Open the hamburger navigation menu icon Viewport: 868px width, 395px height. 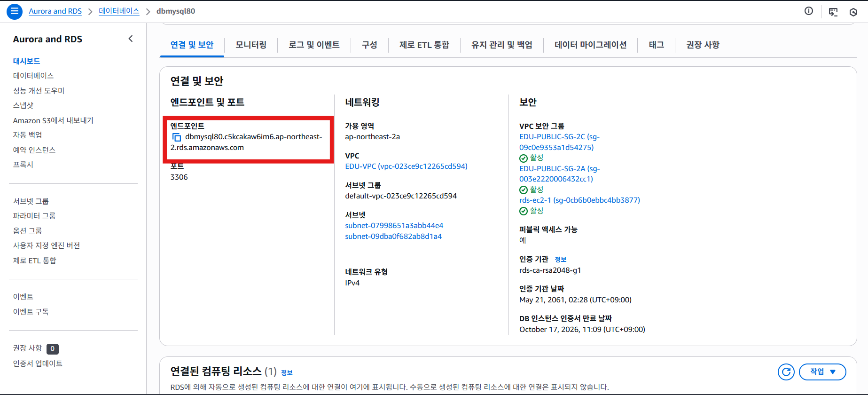[14, 11]
